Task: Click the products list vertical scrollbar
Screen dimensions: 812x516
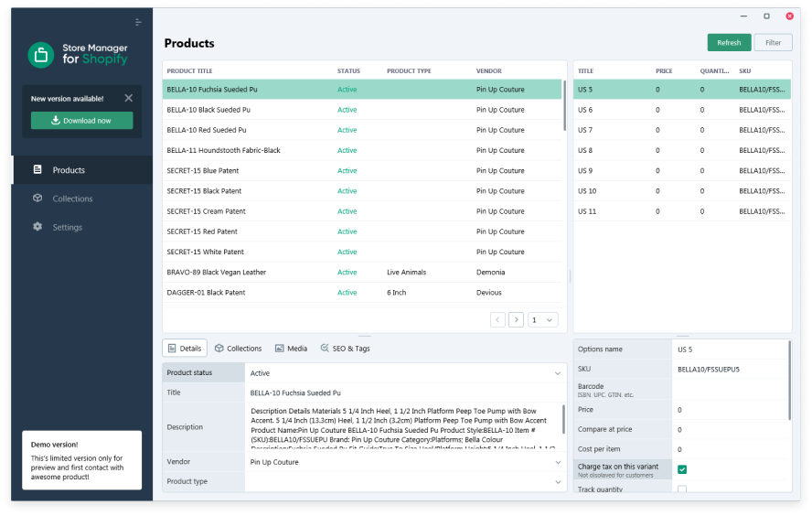Action: pos(564,105)
